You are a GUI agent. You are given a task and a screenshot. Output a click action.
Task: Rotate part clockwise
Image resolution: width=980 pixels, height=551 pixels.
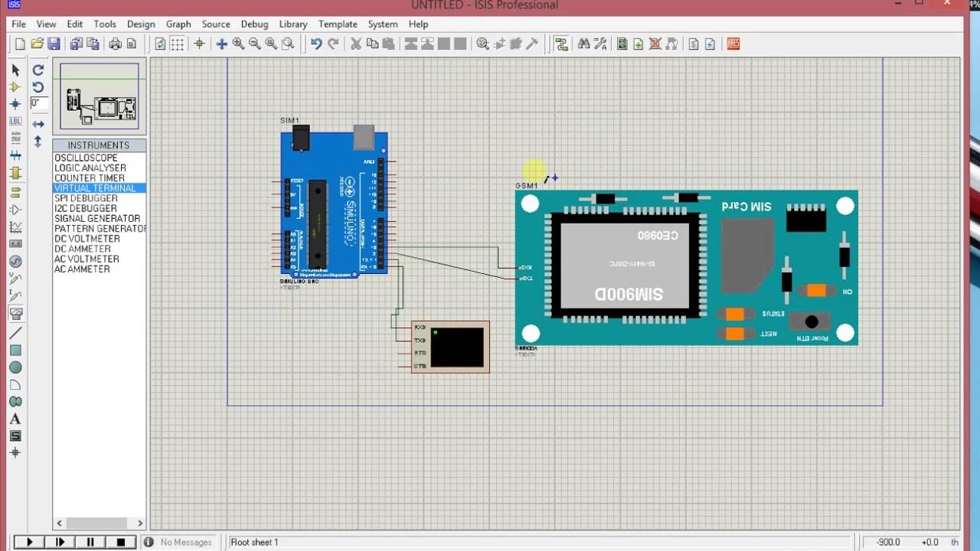(x=38, y=70)
